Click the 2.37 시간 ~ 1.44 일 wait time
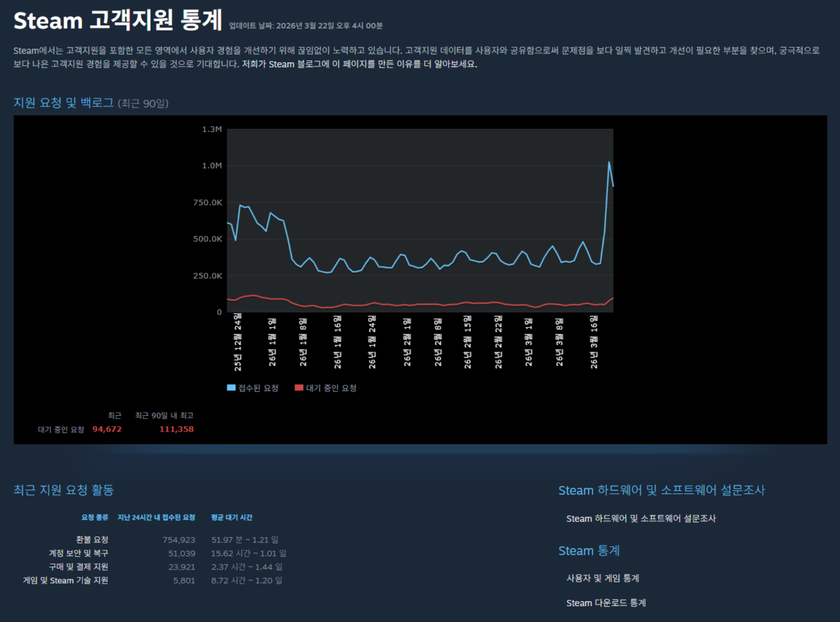The width and height of the screenshot is (840, 622). click(247, 567)
